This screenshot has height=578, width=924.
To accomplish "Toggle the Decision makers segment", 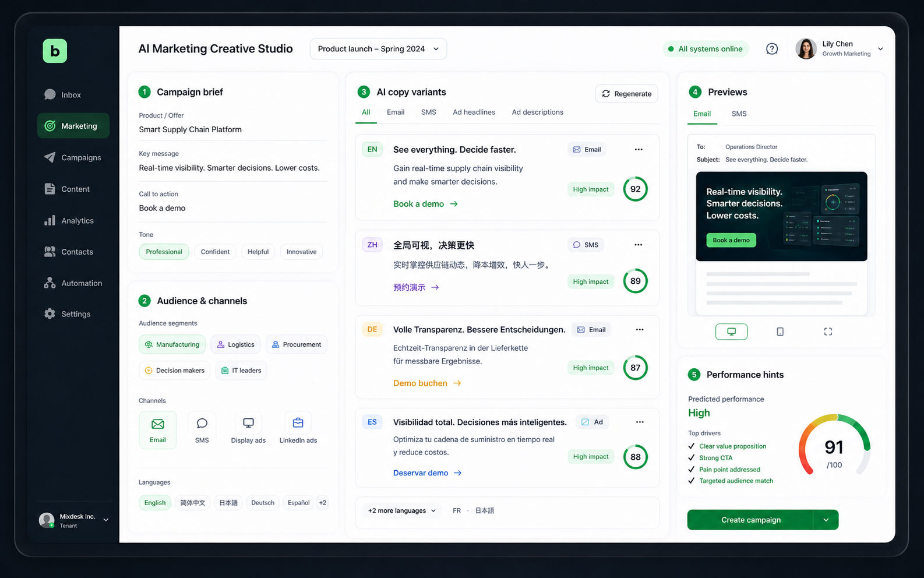I will [175, 371].
